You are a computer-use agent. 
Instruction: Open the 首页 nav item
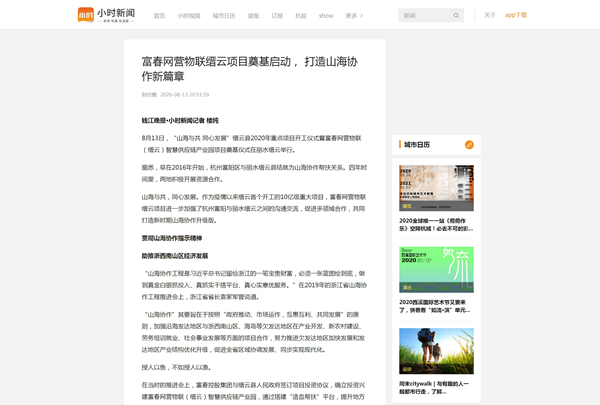coord(159,16)
